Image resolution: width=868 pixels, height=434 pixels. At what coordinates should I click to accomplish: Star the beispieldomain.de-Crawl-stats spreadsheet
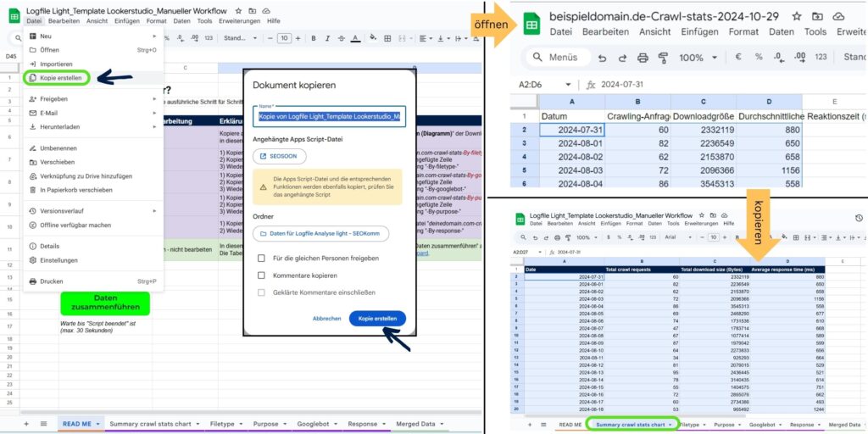click(797, 16)
